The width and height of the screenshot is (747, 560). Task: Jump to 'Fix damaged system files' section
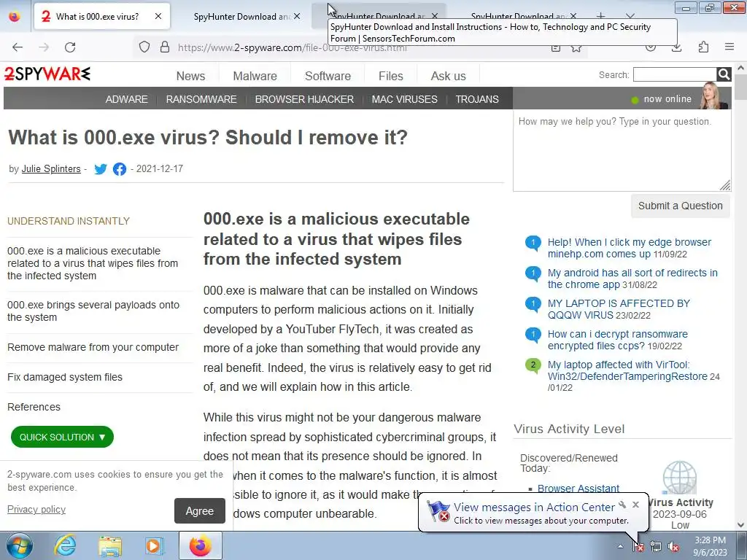[x=65, y=377]
